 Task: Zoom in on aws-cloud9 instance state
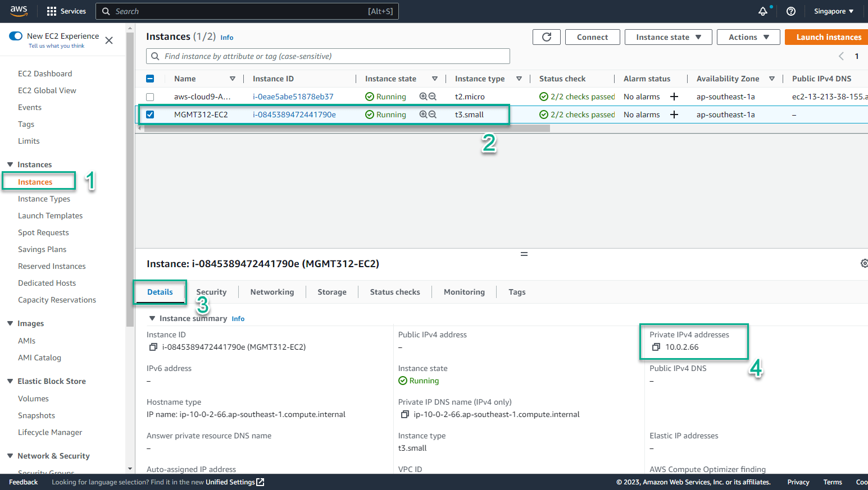click(423, 97)
